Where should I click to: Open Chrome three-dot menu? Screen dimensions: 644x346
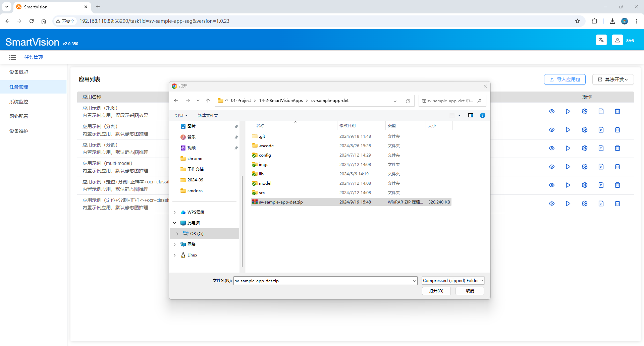[x=637, y=21]
